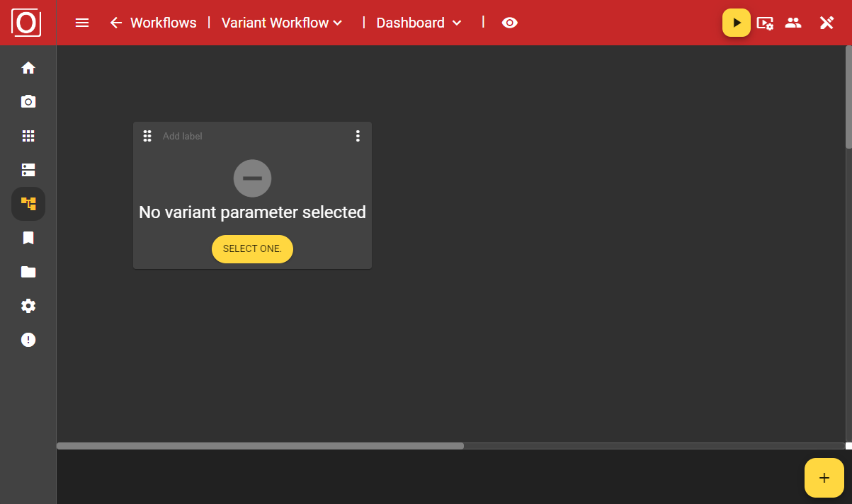852x504 pixels.
Task: Open the hamburger navigation menu
Action: coord(82,22)
